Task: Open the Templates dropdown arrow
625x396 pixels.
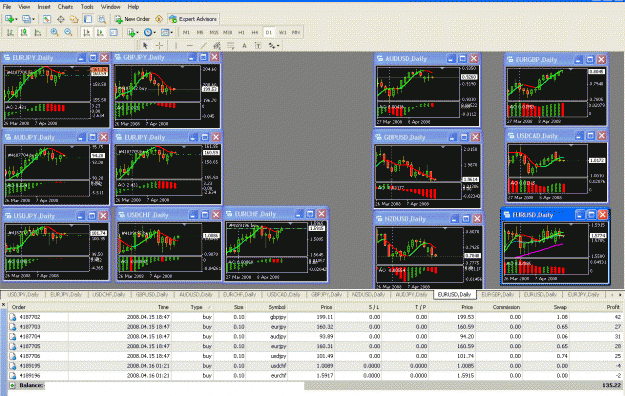Action: (x=172, y=33)
